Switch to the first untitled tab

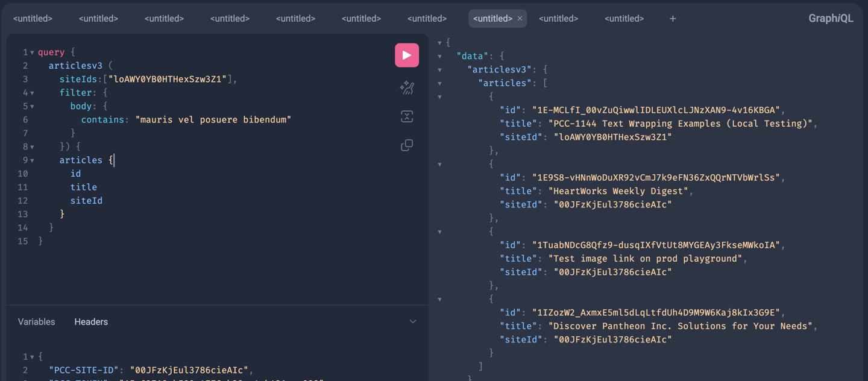tap(33, 19)
